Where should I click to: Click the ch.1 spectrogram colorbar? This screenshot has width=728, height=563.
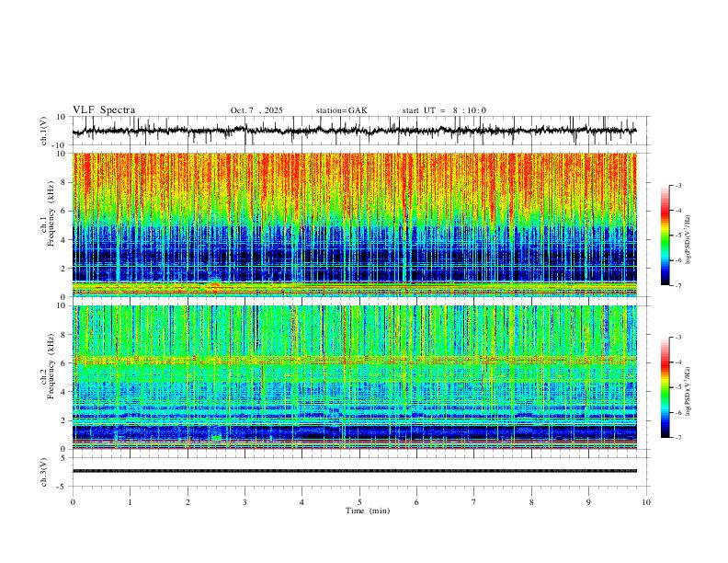point(665,236)
